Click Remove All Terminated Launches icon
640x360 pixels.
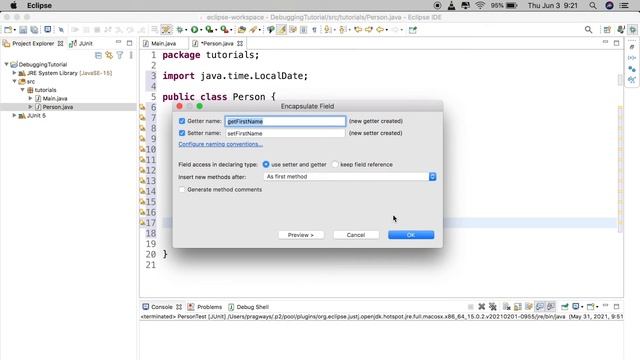pyautogui.click(x=493, y=307)
